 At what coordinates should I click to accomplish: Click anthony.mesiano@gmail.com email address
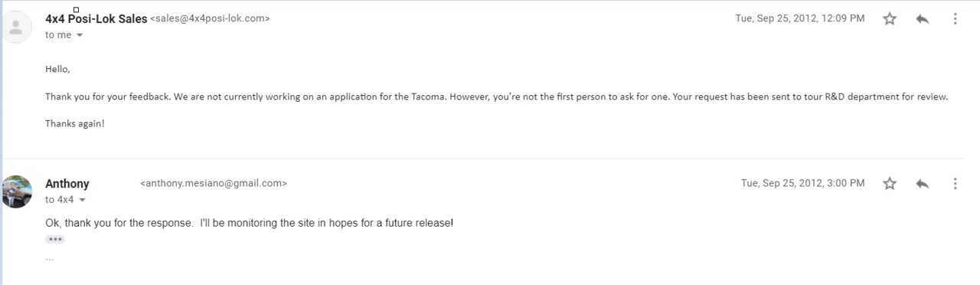tap(214, 184)
